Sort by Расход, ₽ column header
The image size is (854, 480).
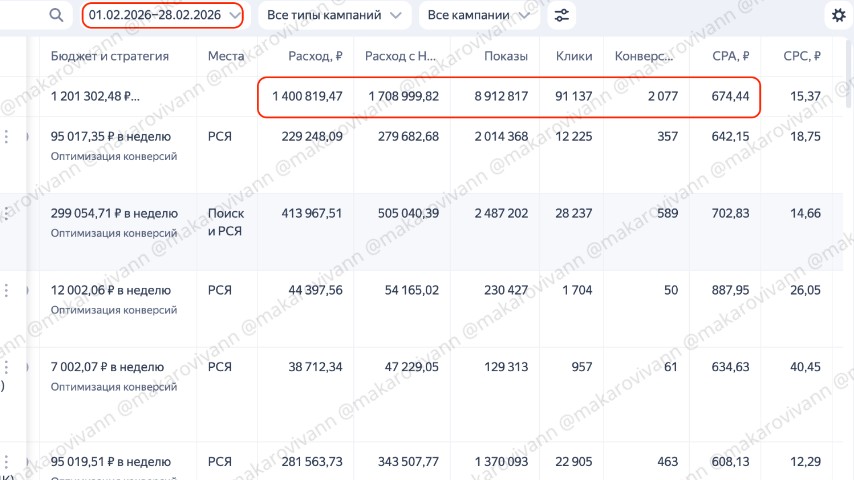pos(314,57)
